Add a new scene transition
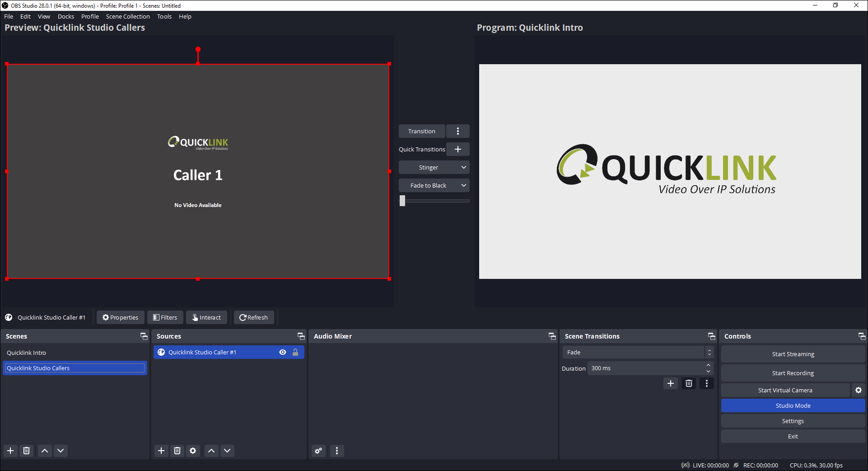This screenshot has height=471, width=868. (671, 383)
